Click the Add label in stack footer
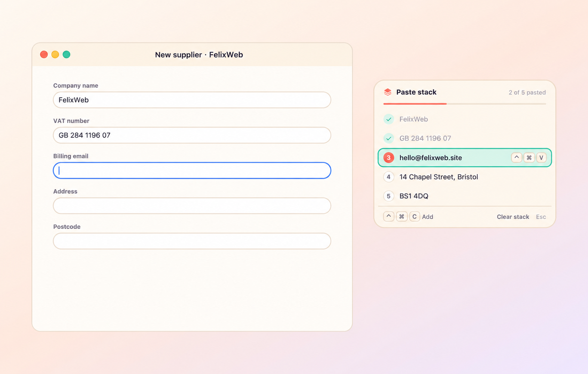588x374 pixels. click(x=428, y=217)
